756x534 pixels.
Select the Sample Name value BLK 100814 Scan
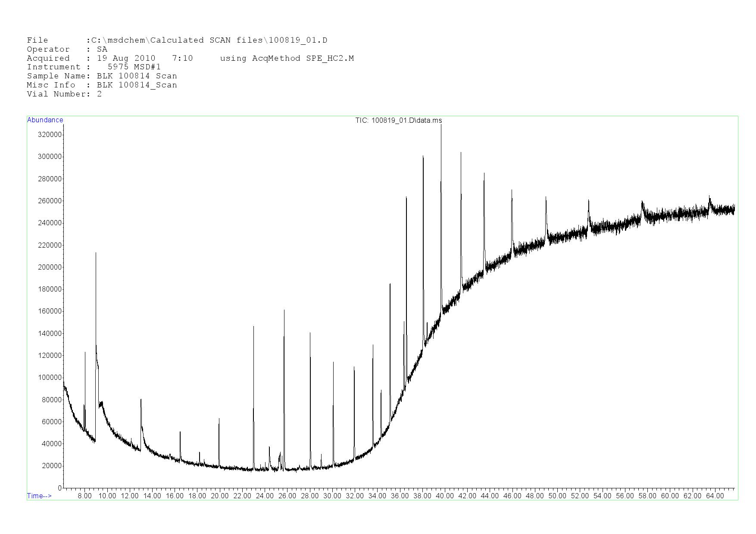point(137,76)
